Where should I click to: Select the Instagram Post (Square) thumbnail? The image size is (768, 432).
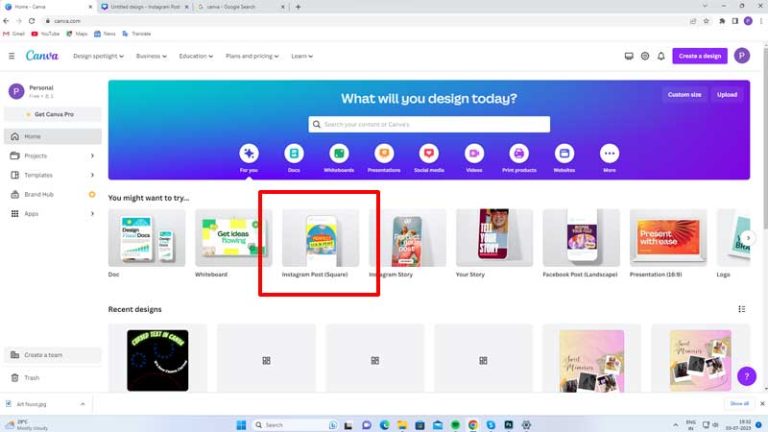pos(320,238)
